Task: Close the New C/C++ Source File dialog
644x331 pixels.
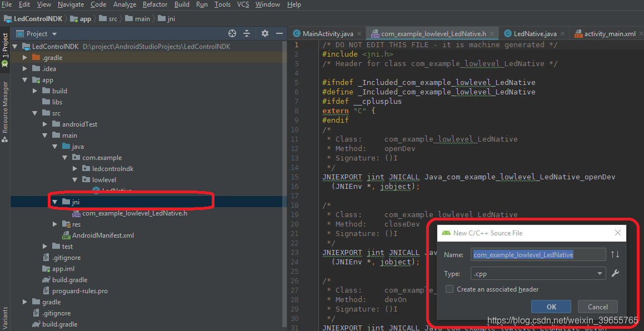Action: 617,233
